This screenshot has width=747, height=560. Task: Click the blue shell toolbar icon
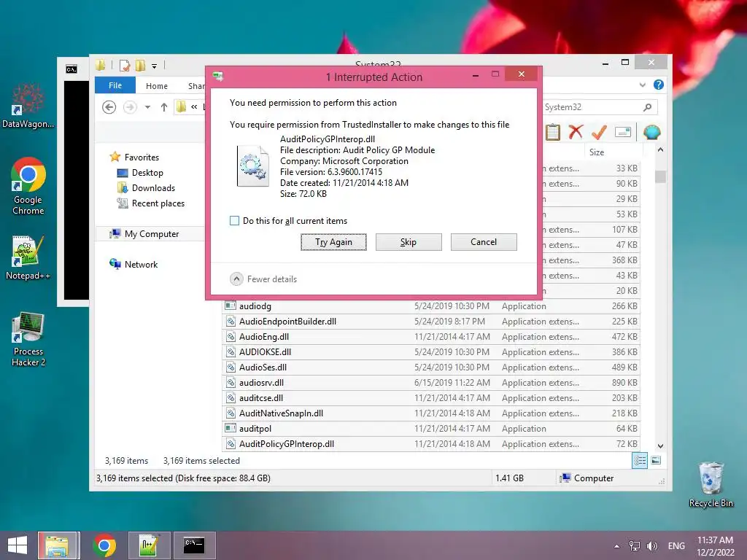click(651, 132)
